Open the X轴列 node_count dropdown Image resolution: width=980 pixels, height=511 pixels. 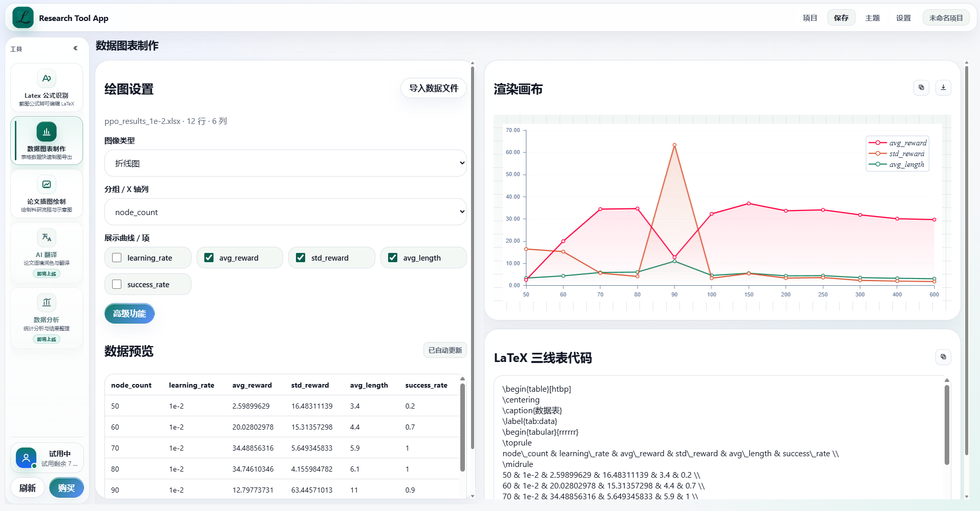(286, 212)
